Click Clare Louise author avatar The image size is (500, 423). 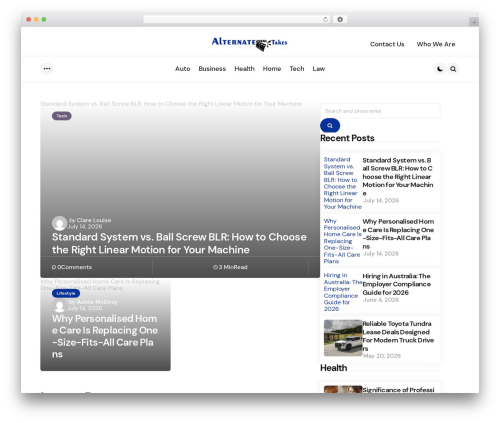(59, 223)
